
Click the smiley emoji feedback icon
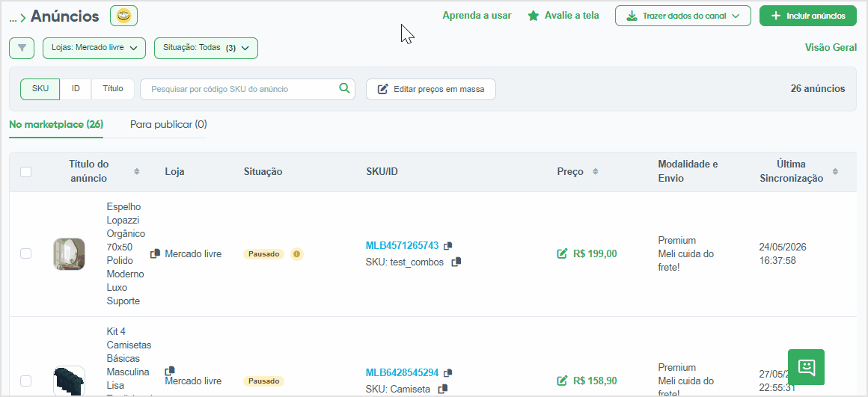point(123,16)
